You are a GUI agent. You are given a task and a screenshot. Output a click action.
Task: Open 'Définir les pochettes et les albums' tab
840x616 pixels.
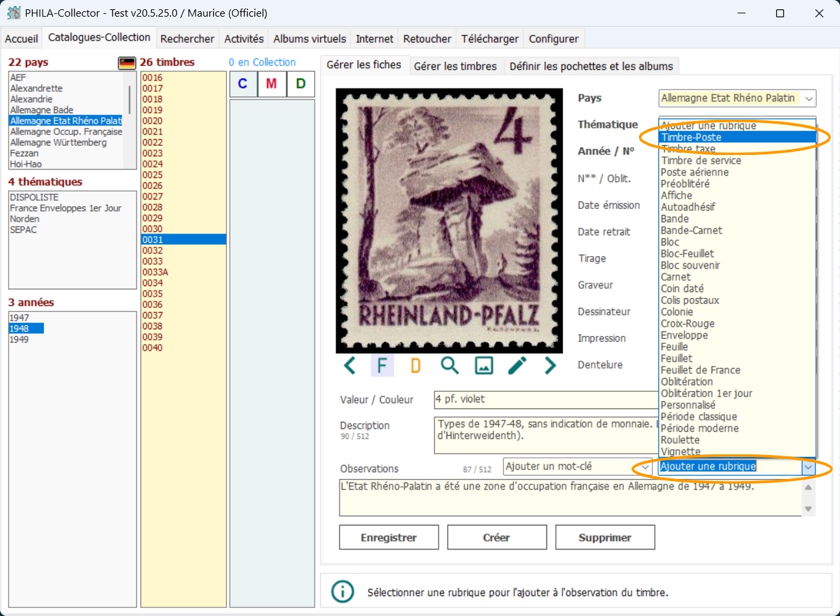tap(592, 66)
